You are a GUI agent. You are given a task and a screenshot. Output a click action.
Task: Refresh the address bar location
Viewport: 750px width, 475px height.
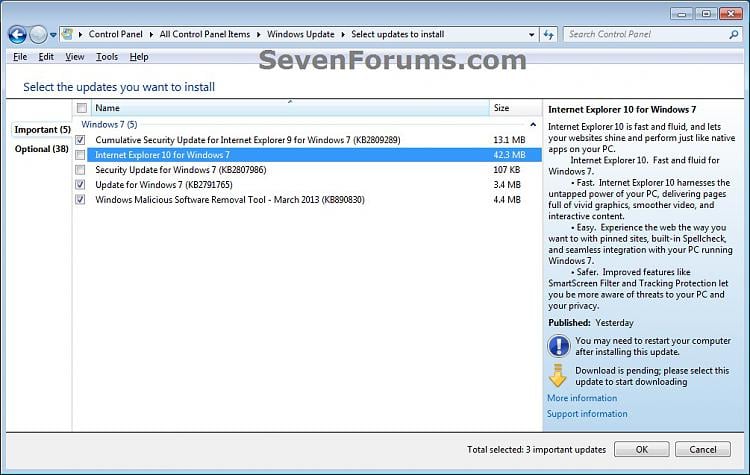pyautogui.click(x=548, y=34)
